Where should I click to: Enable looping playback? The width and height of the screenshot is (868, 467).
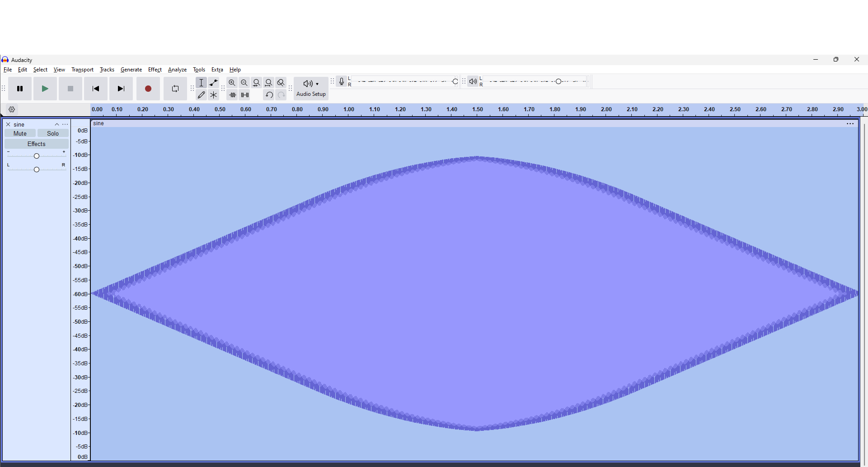click(x=175, y=89)
